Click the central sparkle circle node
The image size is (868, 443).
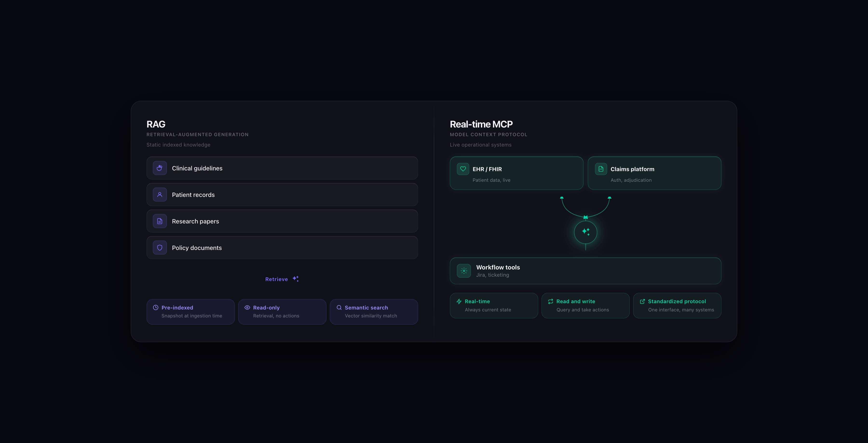point(585,232)
